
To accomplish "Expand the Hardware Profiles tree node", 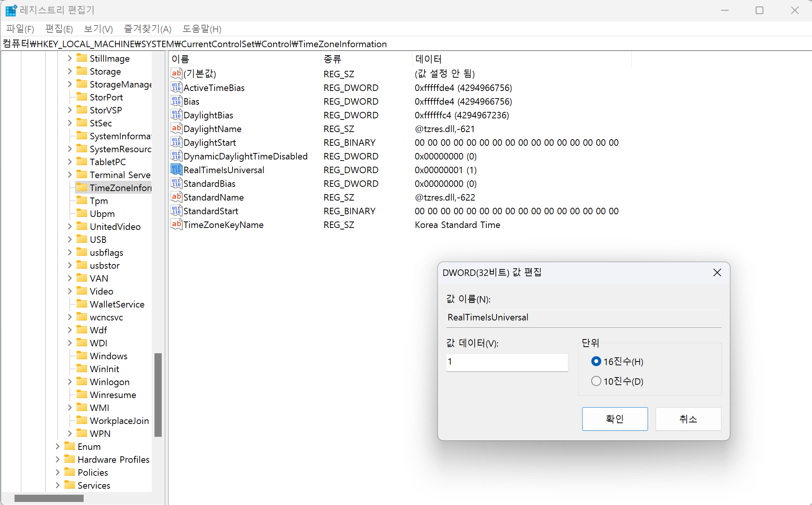I will tap(57, 459).
